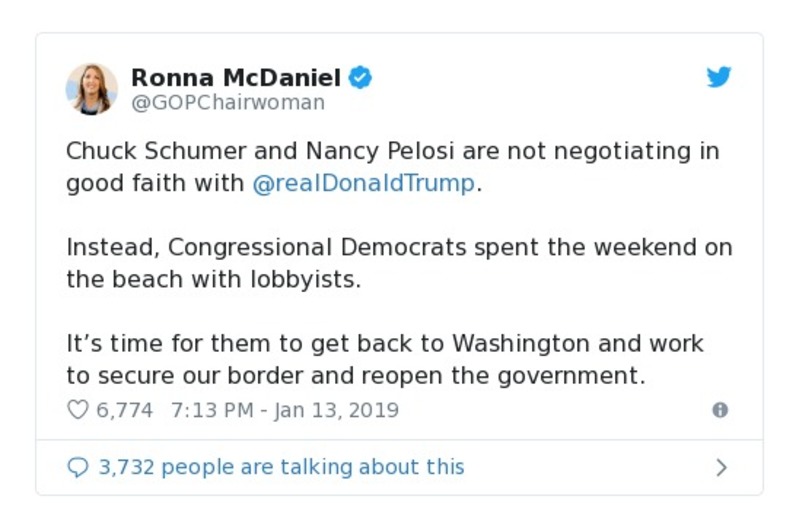
Task: Visit the @GOPChairwoman handle
Action: (x=228, y=103)
